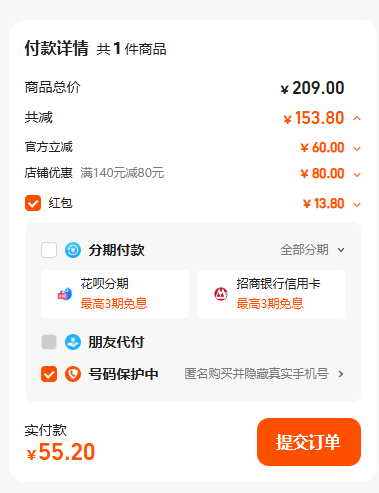Uncheck the 红包 red packet checkbox
The width and height of the screenshot is (379, 493).
coord(33,203)
